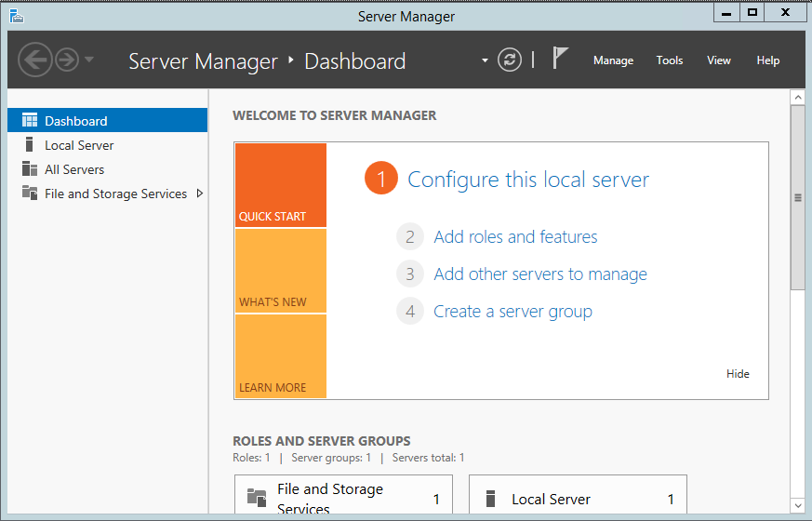
Task: Select the Dashboard icon in sidebar
Action: coord(30,121)
